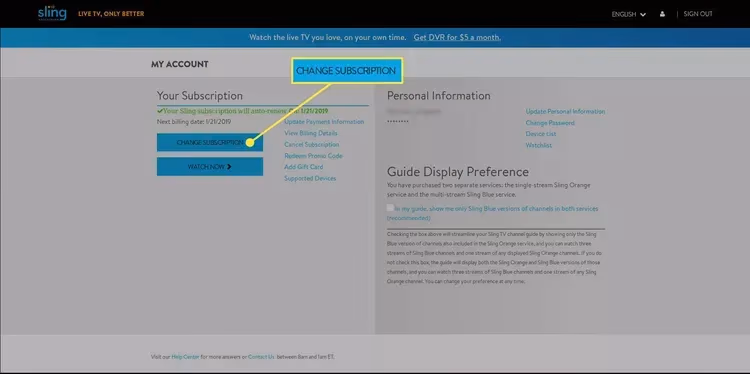Open the Device List link
750x374 pixels.
[x=541, y=134]
